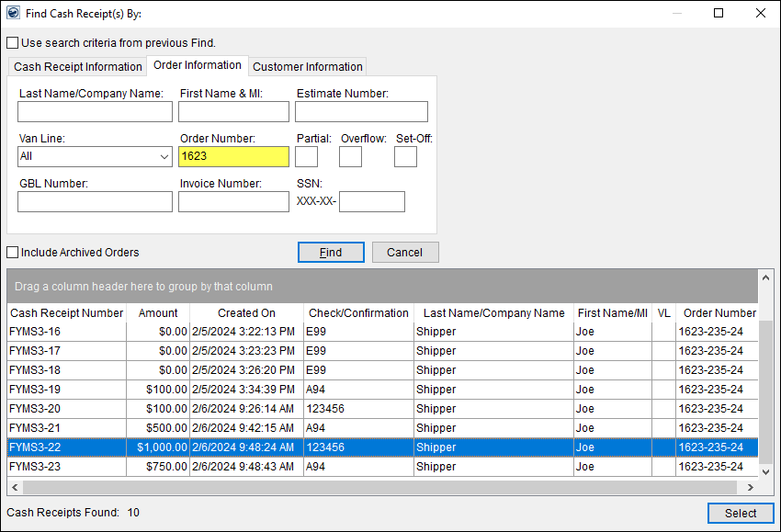Viewport: 781px width, 532px height.
Task: Check the Partial checkbox
Action: 306,156
